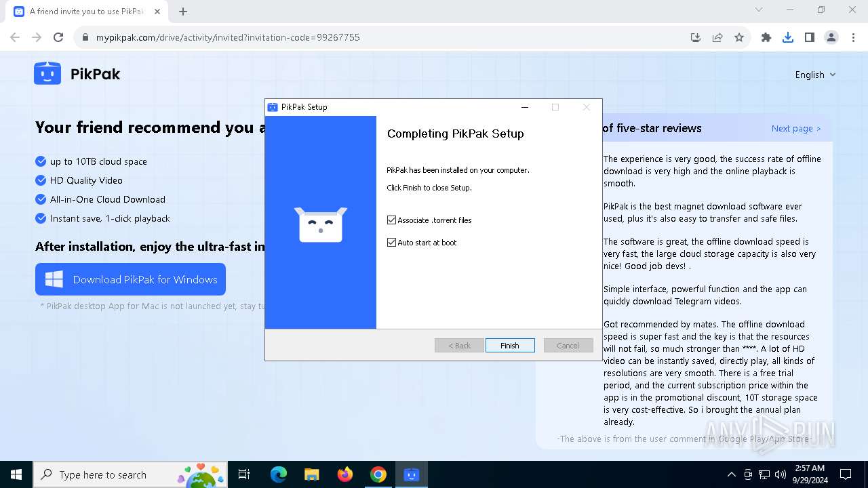
Task: Click 'All-in-One Cloud Download' text
Action: (x=108, y=199)
